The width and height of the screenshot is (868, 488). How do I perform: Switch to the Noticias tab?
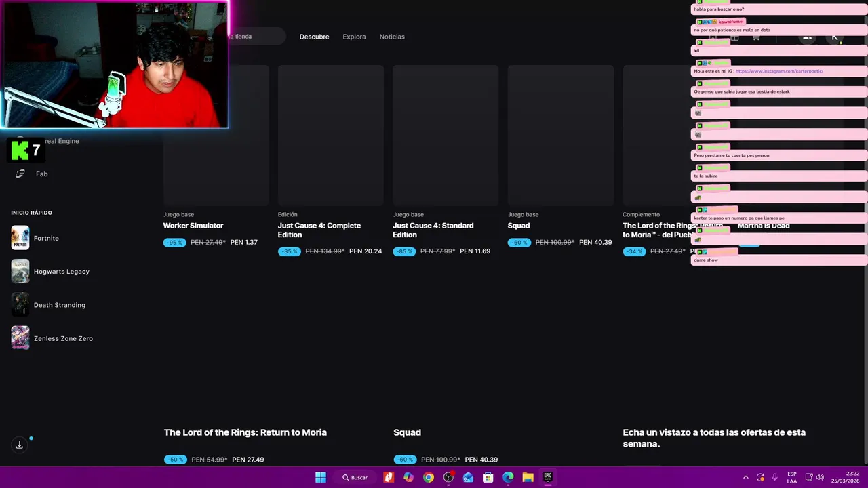(392, 37)
